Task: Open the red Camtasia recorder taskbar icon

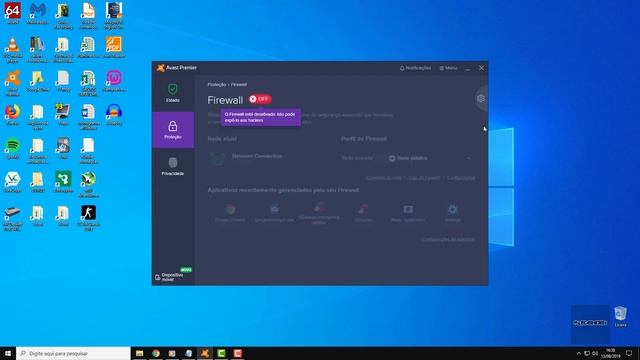Action: pos(238,353)
